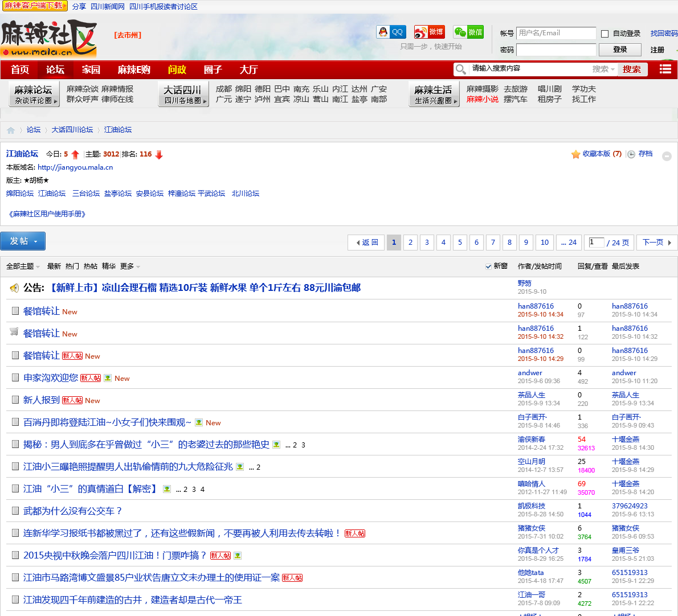Expand the 更多 filter dropdown
The height and width of the screenshot is (616, 678).
[130, 266]
